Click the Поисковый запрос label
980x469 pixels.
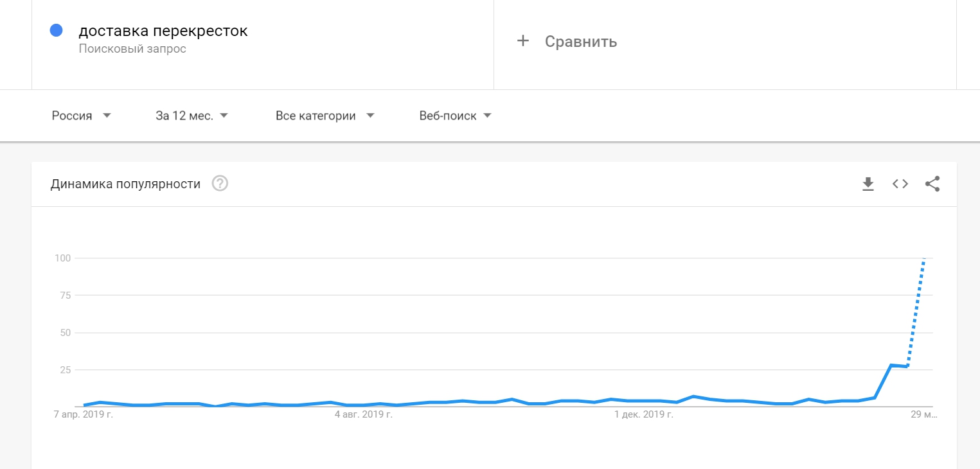(x=132, y=49)
